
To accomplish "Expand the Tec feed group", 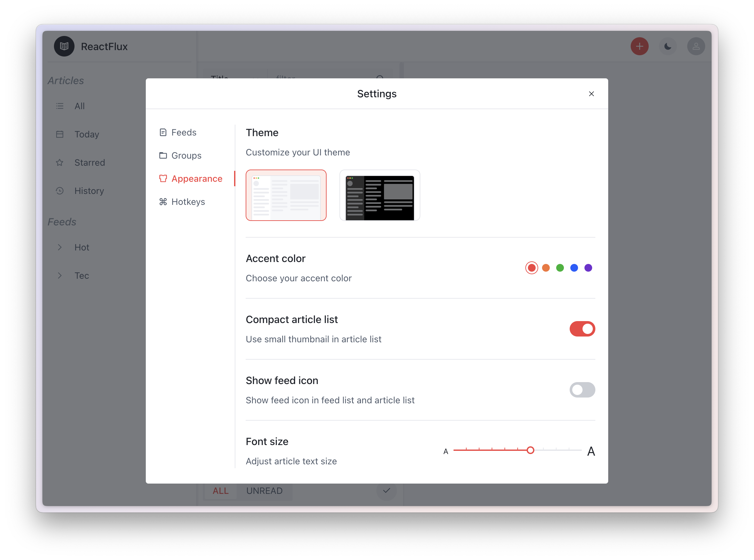I will 60,276.
